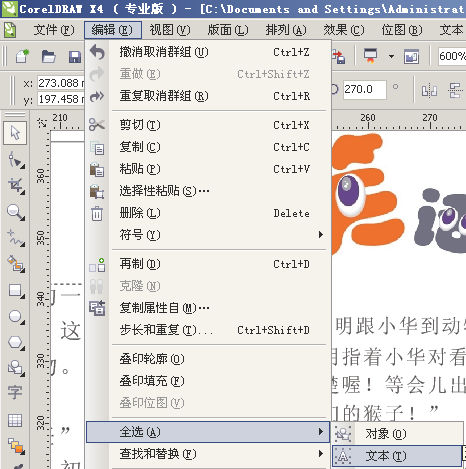This screenshot has width=466, height=469.
Task: Select 文本(T) in the submenu
Action: click(x=397, y=456)
